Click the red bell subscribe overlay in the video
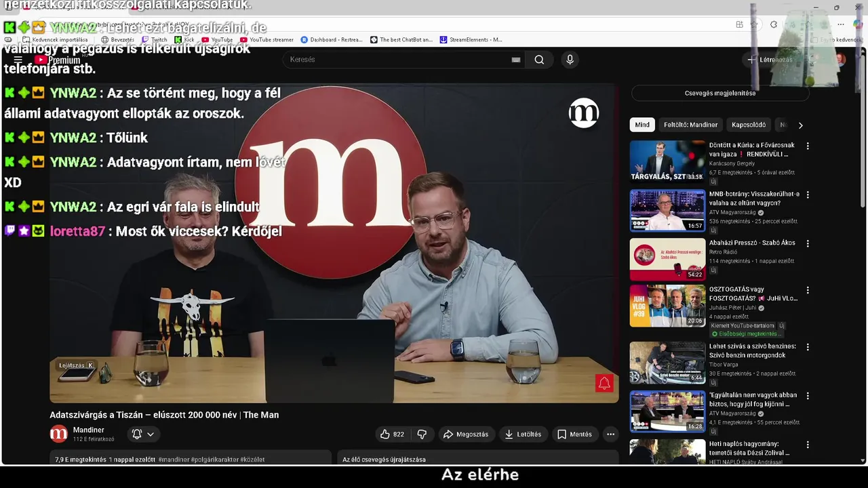868x488 pixels. pyautogui.click(x=604, y=384)
